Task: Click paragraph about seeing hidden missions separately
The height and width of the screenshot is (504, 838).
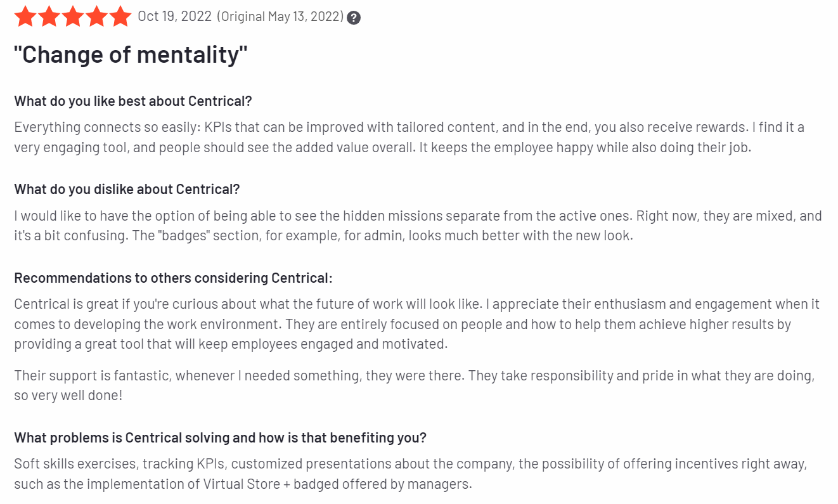Action: [418, 226]
